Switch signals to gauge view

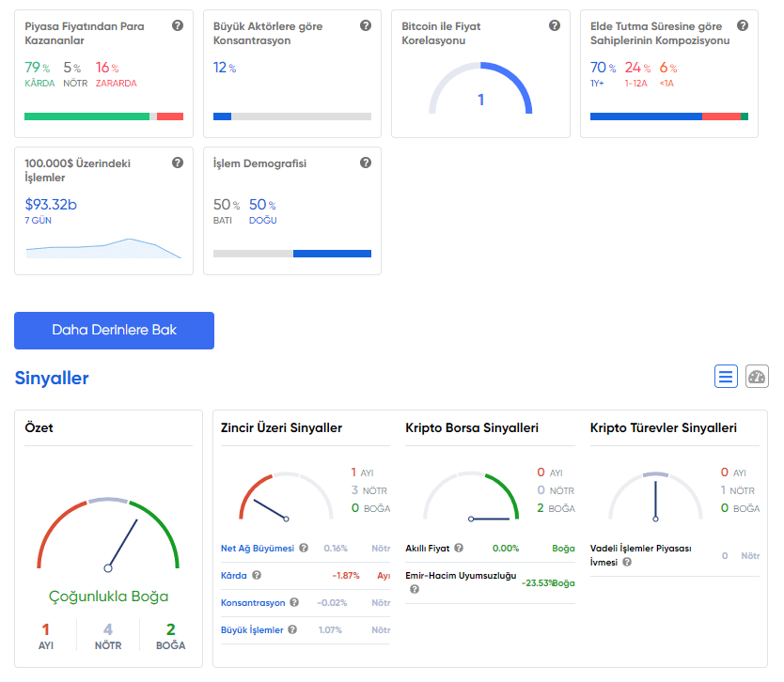[x=757, y=377]
